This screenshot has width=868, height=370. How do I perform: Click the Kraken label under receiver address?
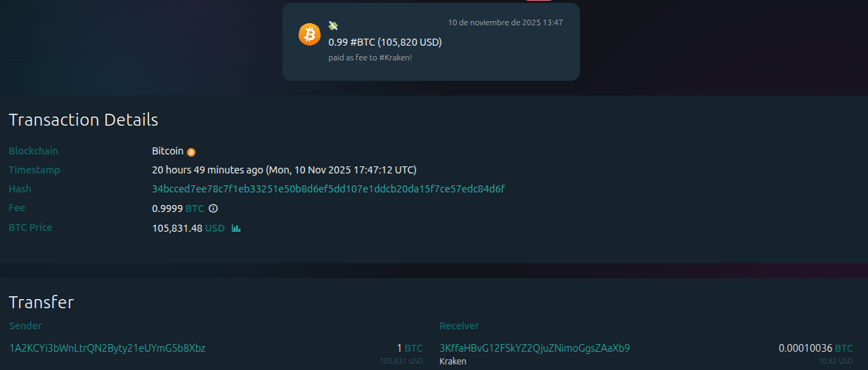tap(453, 362)
